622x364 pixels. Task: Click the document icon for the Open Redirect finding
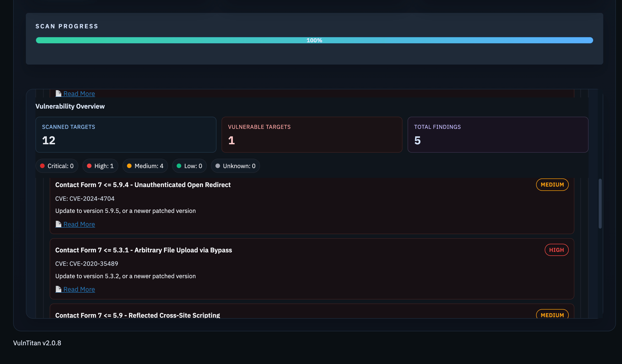point(59,224)
